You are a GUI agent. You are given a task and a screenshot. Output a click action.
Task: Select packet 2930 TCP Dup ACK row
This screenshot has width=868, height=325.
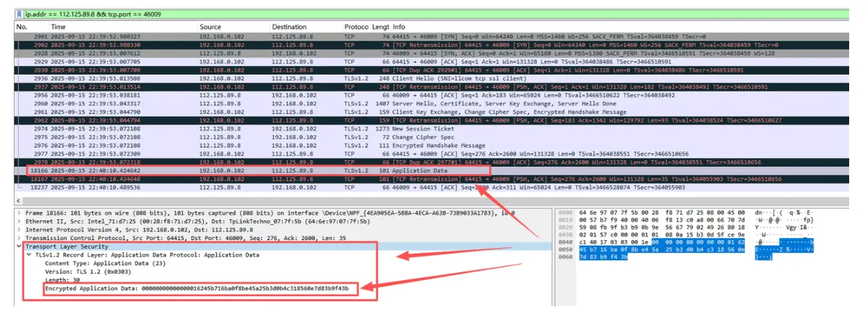pyautogui.click(x=431, y=71)
